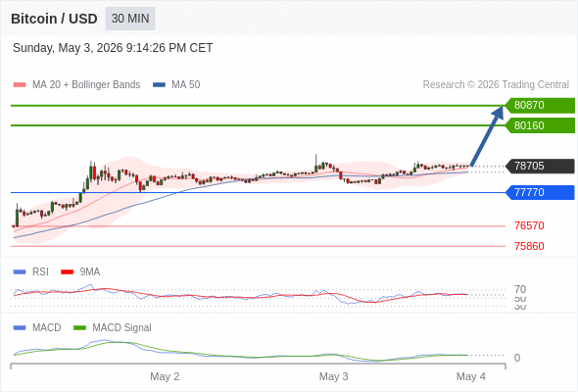Image resolution: width=578 pixels, height=392 pixels.
Task: Click the RSI 70 level label
Action: click(520, 289)
